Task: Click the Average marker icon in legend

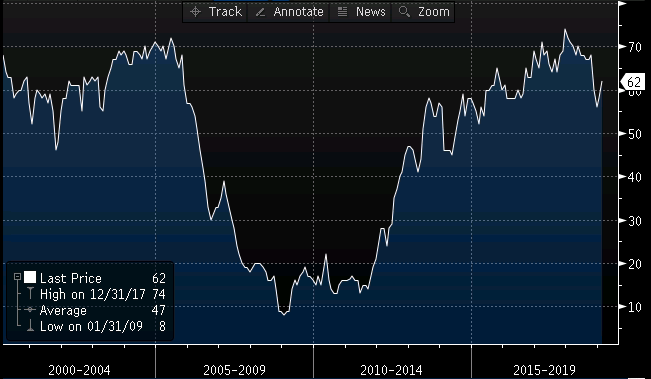Action: (x=29, y=310)
